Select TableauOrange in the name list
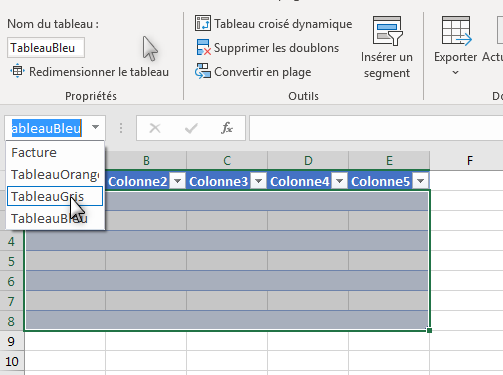The image size is (503, 375). (x=55, y=175)
